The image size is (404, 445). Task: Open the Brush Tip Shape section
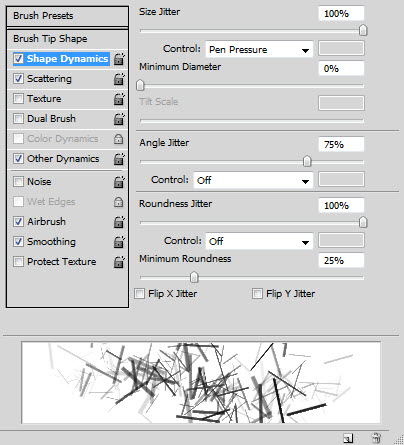[x=67, y=39]
